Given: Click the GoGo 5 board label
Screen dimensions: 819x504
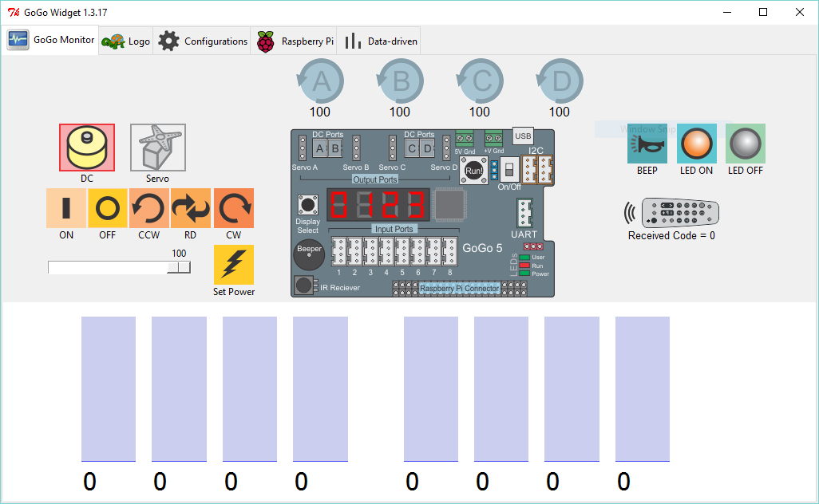Looking at the screenshot, I should 483,248.
